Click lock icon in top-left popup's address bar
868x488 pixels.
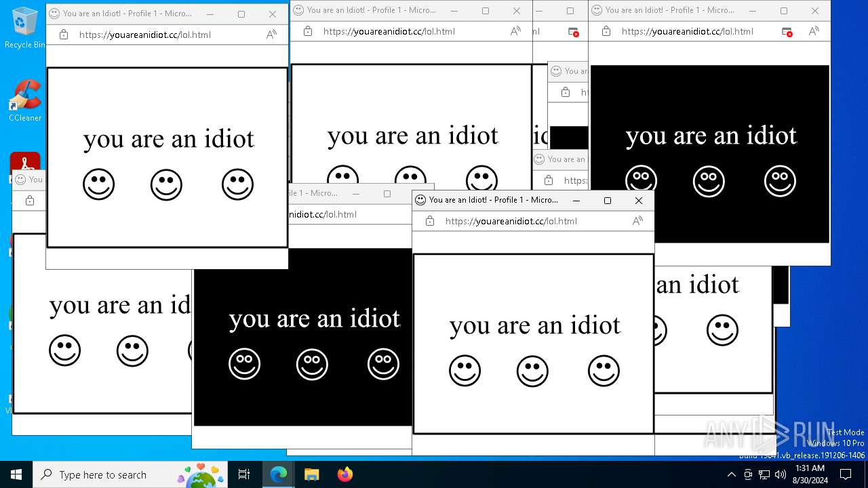point(64,35)
